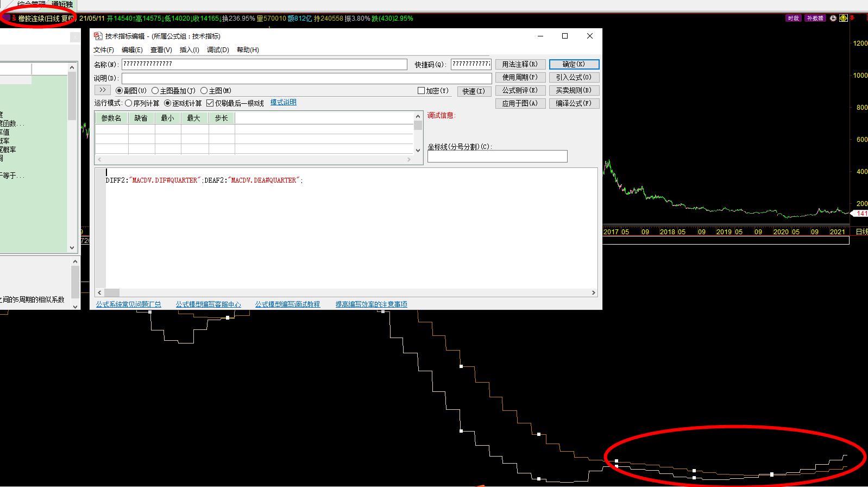Image resolution: width=868 pixels, height=487 pixels.
Task: Click left panel list scroll up arrow
Action: click(x=72, y=67)
